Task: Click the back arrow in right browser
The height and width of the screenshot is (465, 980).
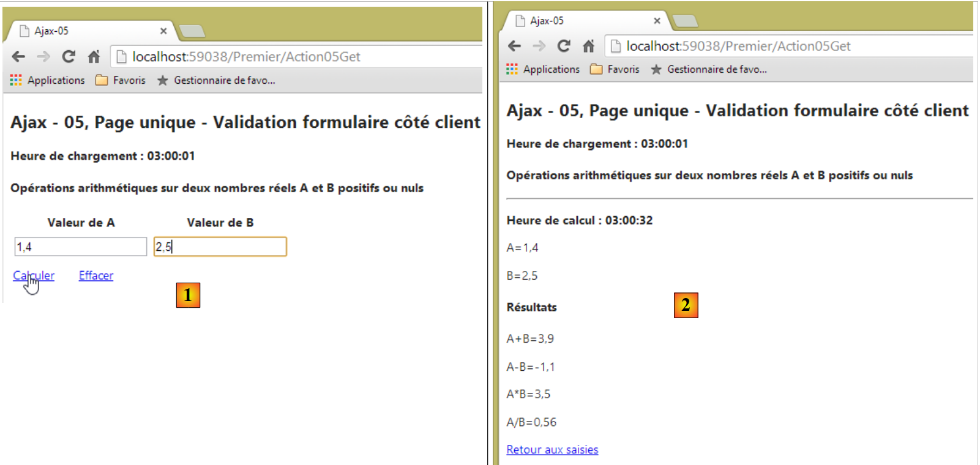Action: click(514, 46)
